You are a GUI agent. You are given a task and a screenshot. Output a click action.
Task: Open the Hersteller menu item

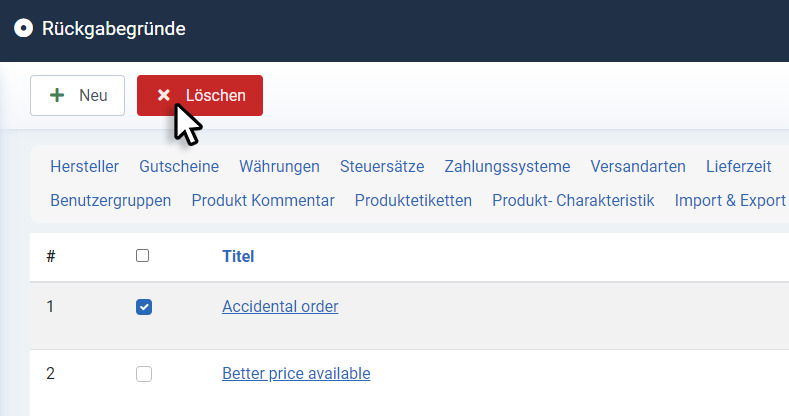coord(85,167)
